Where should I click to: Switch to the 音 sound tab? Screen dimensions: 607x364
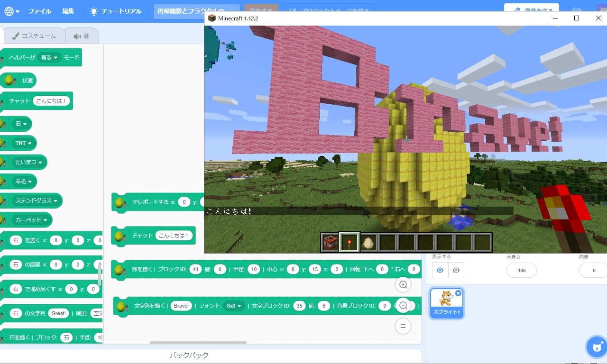coord(81,36)
